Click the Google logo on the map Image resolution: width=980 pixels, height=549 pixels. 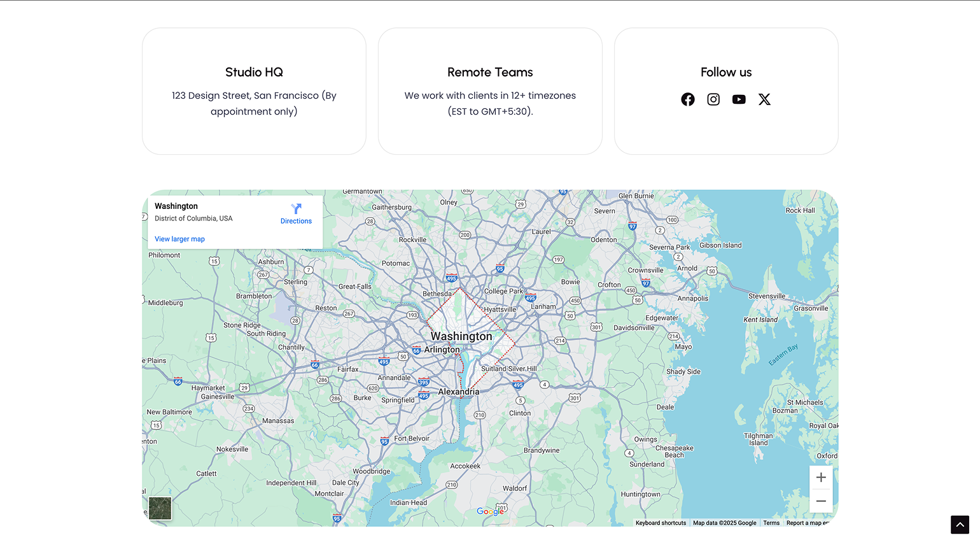pos(490,511)
